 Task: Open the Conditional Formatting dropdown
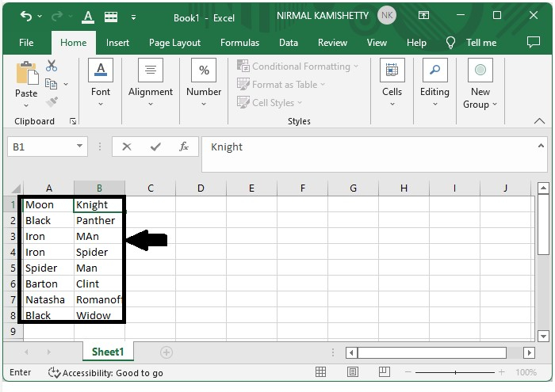(298, 67)
